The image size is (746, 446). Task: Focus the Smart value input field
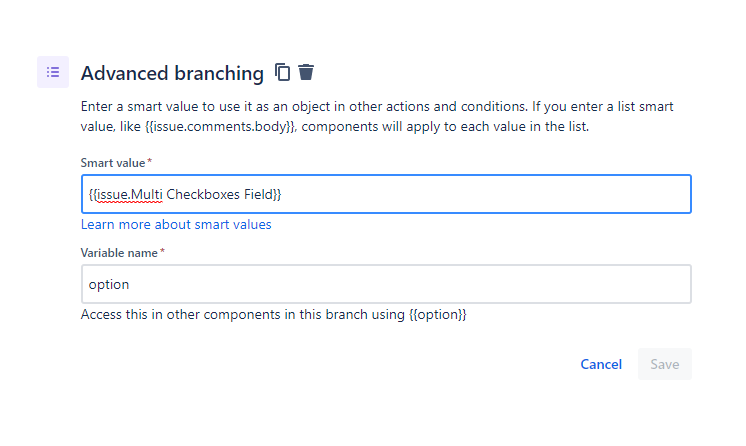(386, 194)
